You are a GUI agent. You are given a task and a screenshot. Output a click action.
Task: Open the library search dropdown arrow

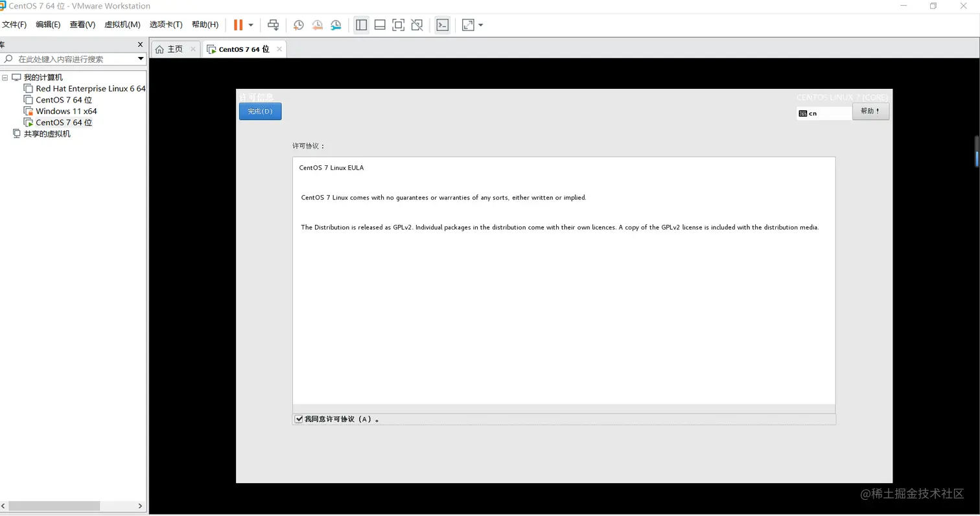point(141,59)
